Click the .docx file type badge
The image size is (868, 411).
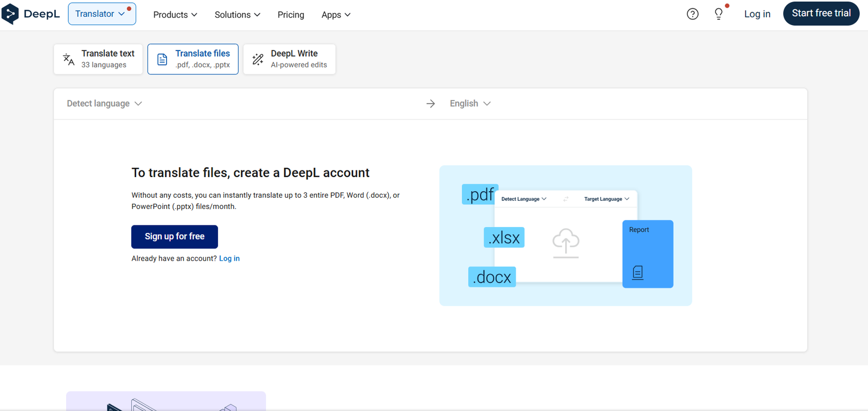(492, 277)
